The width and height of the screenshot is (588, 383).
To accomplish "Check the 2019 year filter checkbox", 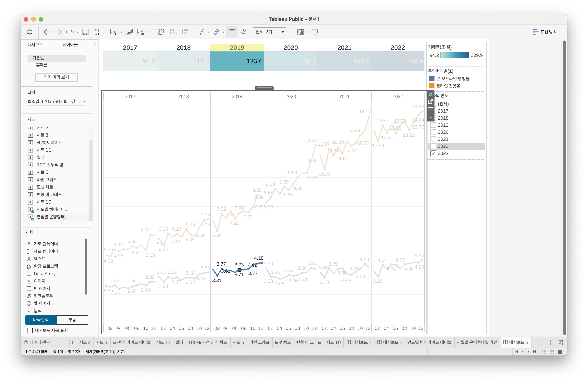I will click(x=433, y=125).
